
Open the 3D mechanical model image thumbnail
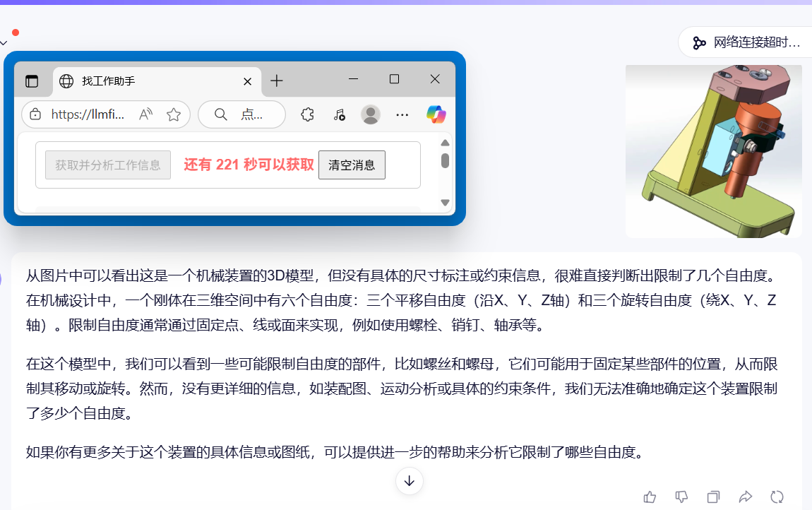click(x=714, y=151)
